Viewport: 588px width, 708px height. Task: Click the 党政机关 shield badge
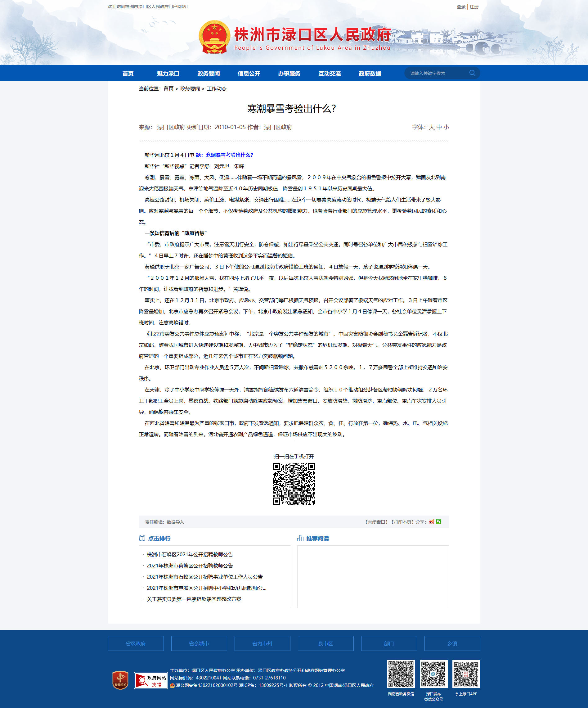(120, 680)
